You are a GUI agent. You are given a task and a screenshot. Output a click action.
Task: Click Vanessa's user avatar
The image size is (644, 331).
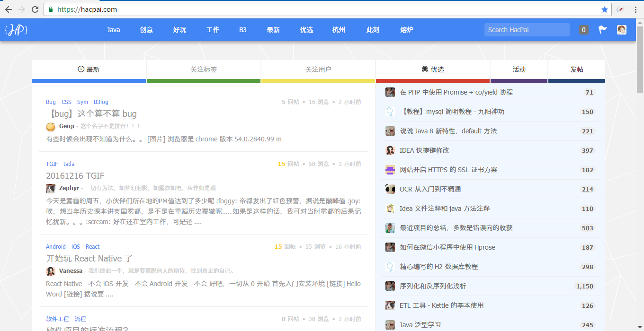[51, 271]
